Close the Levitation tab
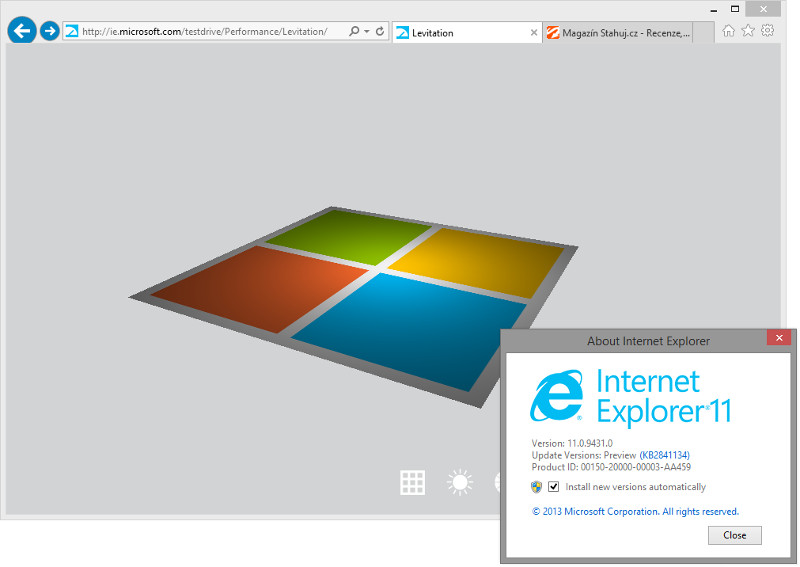The height and width of the screenshot is (567, 800). pyautogui.click(x=534, y=33)
